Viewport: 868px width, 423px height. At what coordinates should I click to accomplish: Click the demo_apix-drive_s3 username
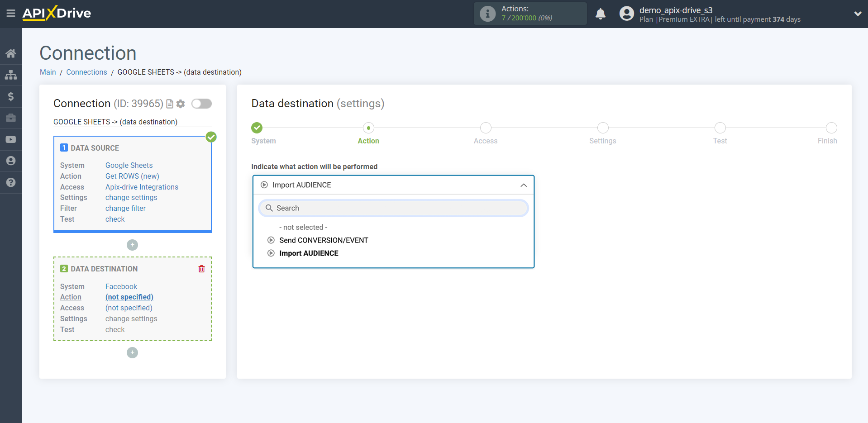[676, 10]
